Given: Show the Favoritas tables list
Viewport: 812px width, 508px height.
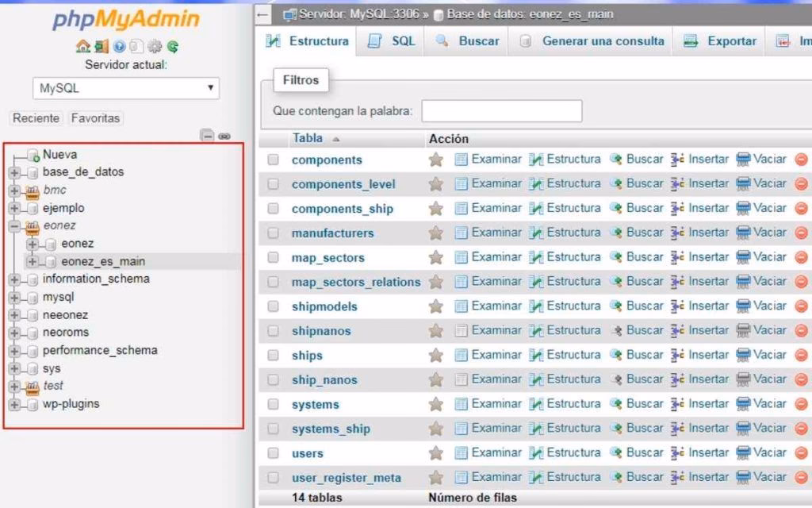Looking at the screenshot, I should (x=95, y=118).
